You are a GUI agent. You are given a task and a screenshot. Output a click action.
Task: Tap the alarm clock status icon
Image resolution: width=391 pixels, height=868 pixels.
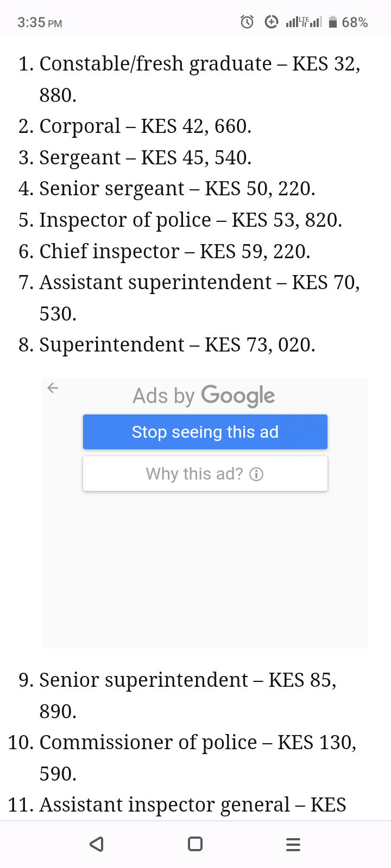(x=247, y=22)
